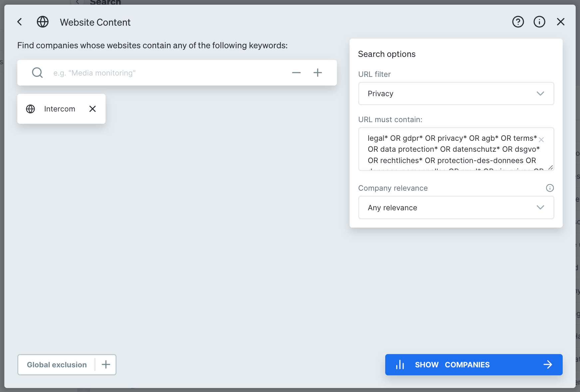Click the plus icon next to Global exclusion
580x392 pixels.
pyautogui.click(x=106, y=364)
